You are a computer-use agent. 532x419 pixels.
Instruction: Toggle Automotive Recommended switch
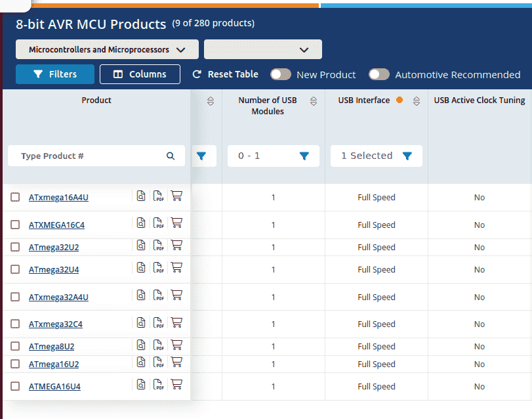pyautogui.click(x=379, y=74)
